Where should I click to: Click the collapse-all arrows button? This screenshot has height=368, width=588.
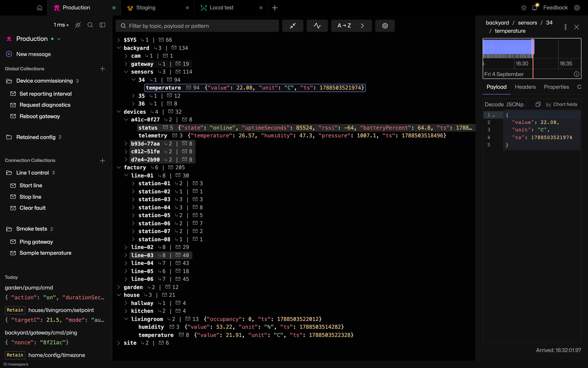pos(293,26)
